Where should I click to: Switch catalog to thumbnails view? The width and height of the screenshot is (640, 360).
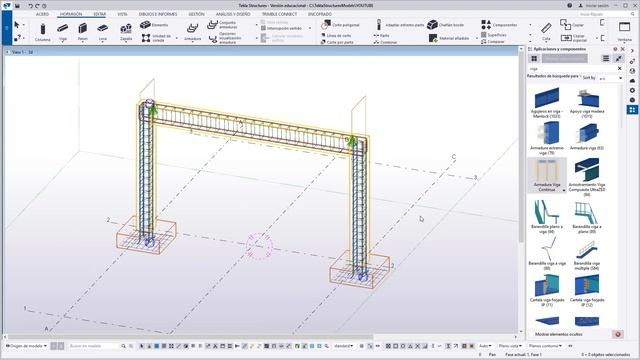(534, 59)
